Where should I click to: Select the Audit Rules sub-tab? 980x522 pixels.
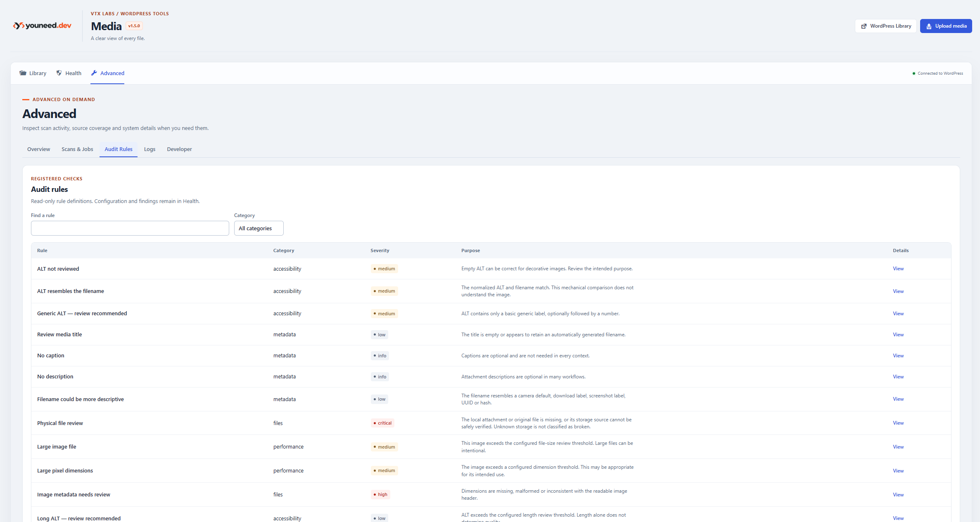119,149
